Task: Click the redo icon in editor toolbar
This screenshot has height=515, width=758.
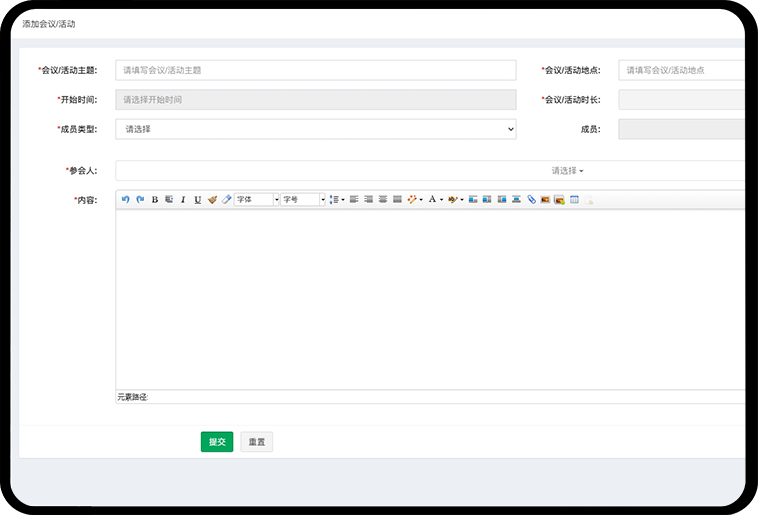Action: tap(140, 200)
